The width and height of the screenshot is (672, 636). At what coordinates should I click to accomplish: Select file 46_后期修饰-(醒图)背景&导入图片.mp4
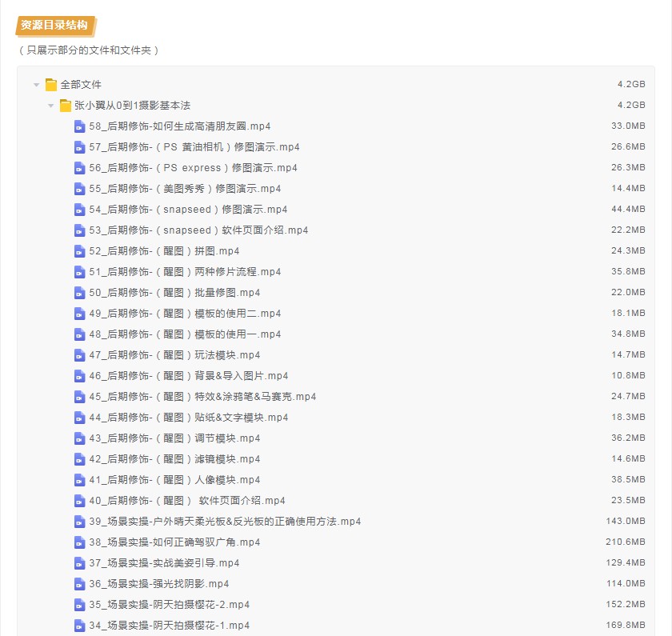pos(189,376)
